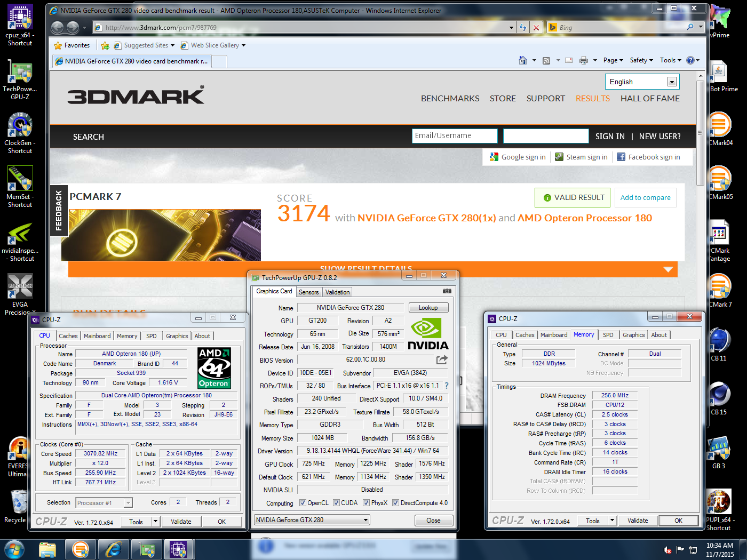Open the Mainboard tab in left CPU-Z
This screenshot has height=560, width=747.
click(97, 336)
